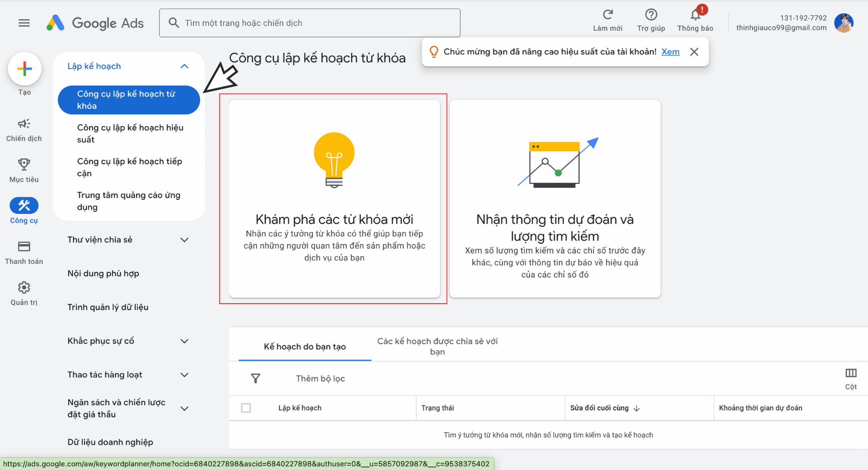Click account ID 131-192-7792
The height and width of the screenshot is (470, 868).
coord(803,18)
